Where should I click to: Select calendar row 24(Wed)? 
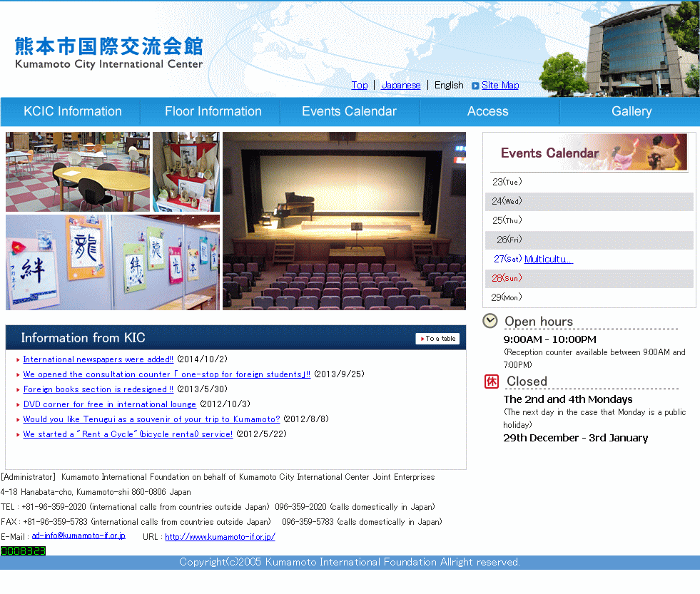[589, 201]
